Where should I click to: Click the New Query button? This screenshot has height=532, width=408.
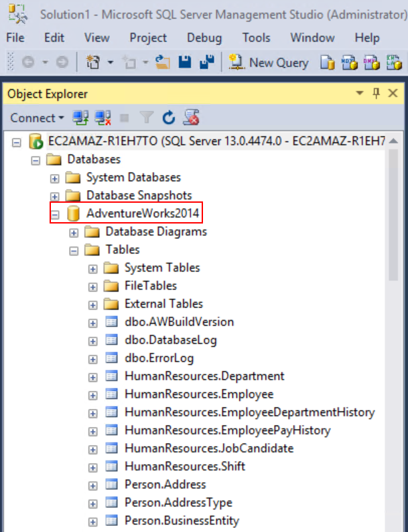269,62
